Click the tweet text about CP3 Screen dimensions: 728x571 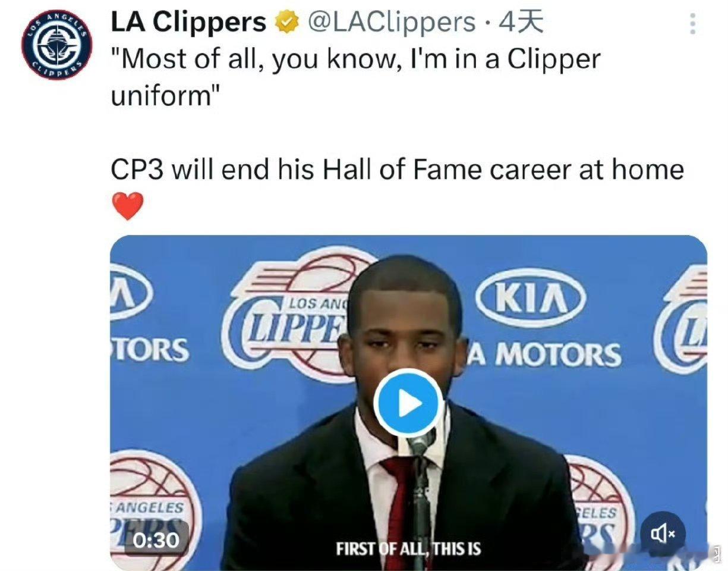pos(397,170)
